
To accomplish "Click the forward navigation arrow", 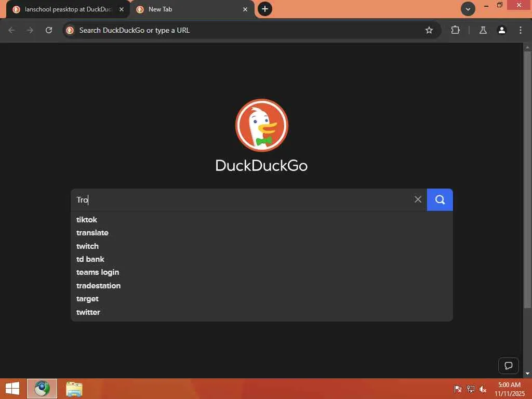I will click(x=30, y=30).
